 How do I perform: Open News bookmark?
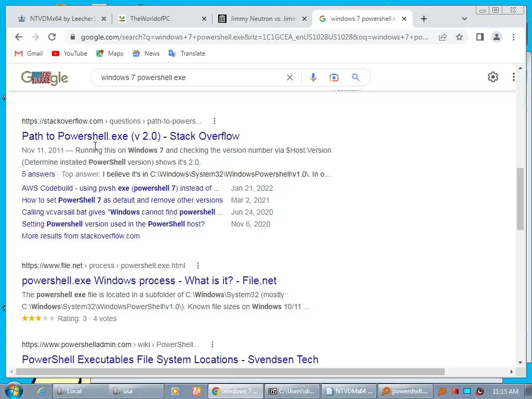[x=146, y=54]
